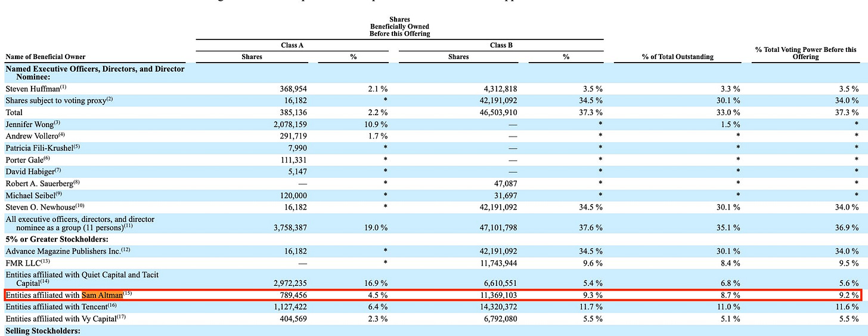This screenshot has width=868, height=336.
Task: Click the '% of Total Outstanding' header
Action: pyautogui.click(x=677, y=57)
